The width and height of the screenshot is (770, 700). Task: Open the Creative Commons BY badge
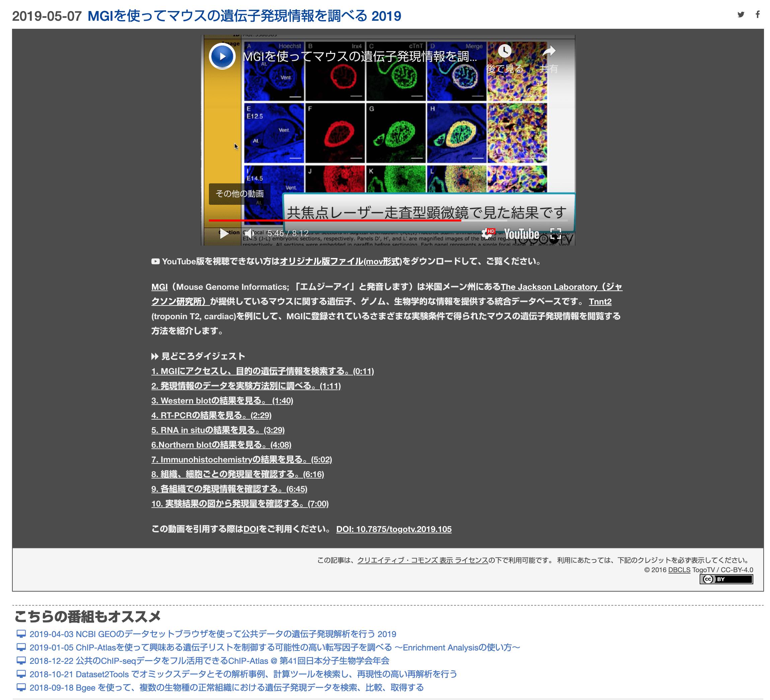point(726,580)
